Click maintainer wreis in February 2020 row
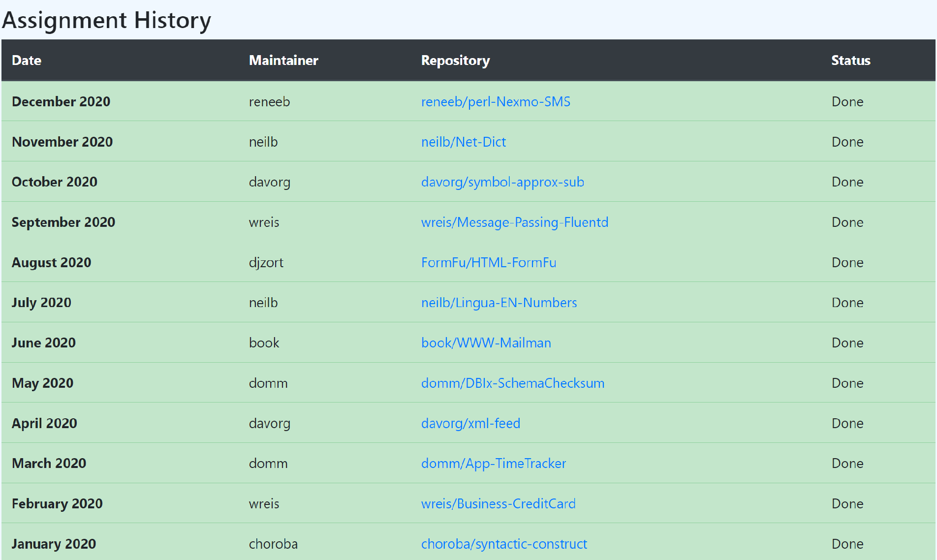This screenshot has width=937, height=560. coord(264,503)
